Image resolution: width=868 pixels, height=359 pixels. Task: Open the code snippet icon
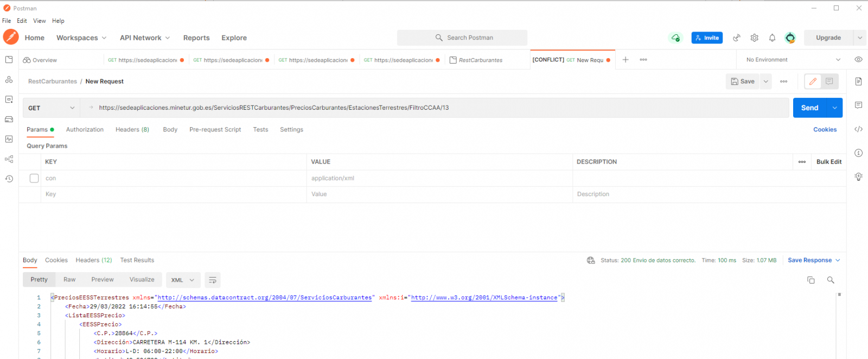click(x=858, y=129)
